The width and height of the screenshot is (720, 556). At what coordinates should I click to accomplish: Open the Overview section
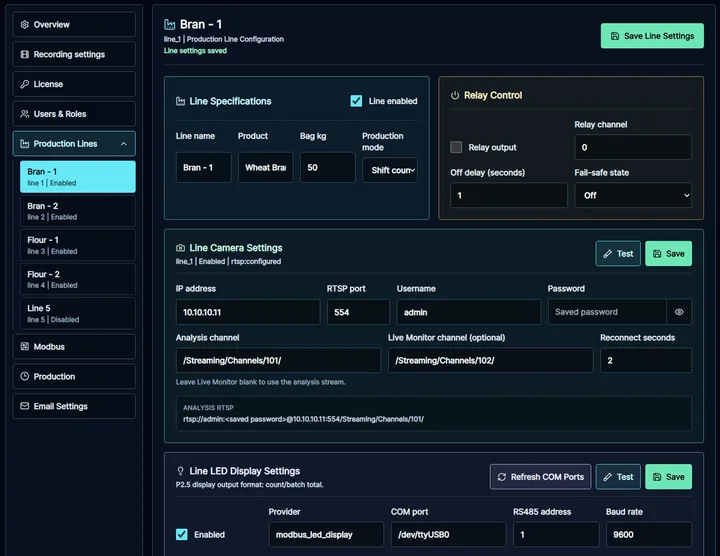click(74, 24)
